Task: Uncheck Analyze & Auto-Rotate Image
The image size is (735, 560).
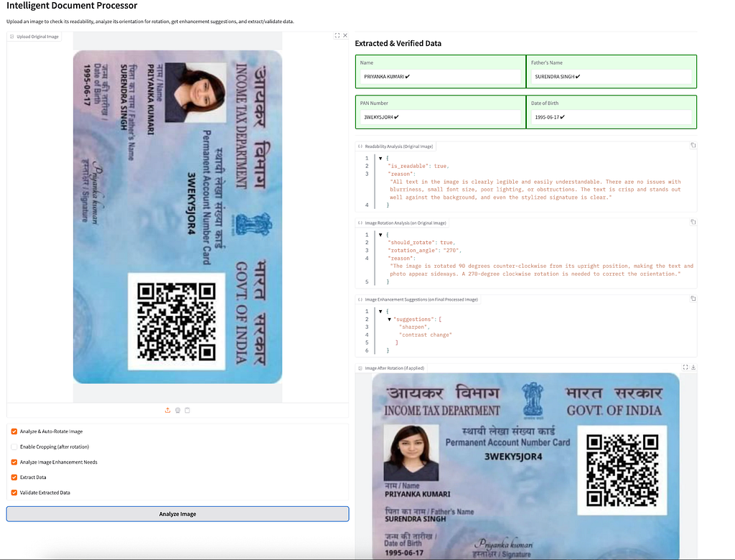Action: [14, 431]
